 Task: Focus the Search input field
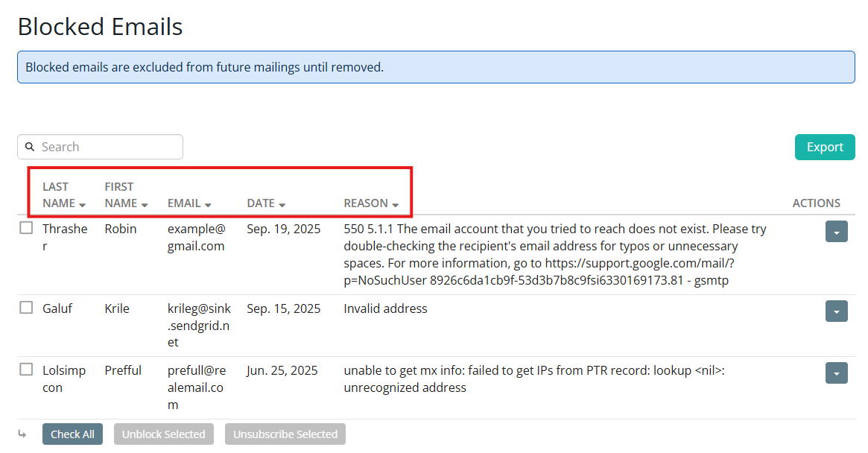click(108, 147)
